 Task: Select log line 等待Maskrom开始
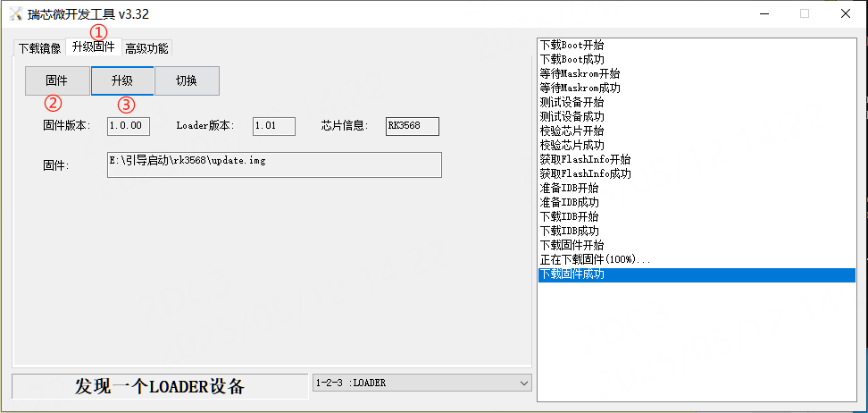coord(697,73)
